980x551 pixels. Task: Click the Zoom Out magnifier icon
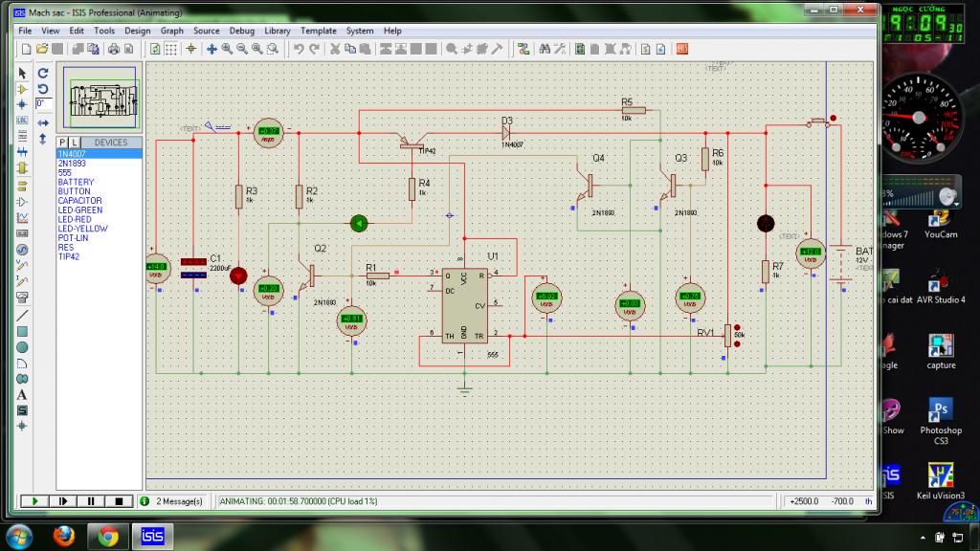click(x=242, y=49)
